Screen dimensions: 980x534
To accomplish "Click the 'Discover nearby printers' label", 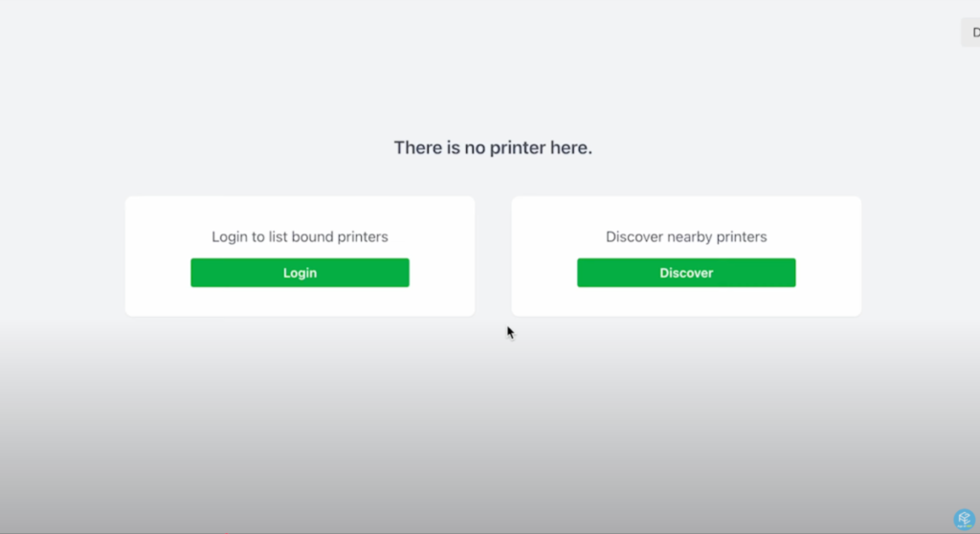I will pos(686,236).
